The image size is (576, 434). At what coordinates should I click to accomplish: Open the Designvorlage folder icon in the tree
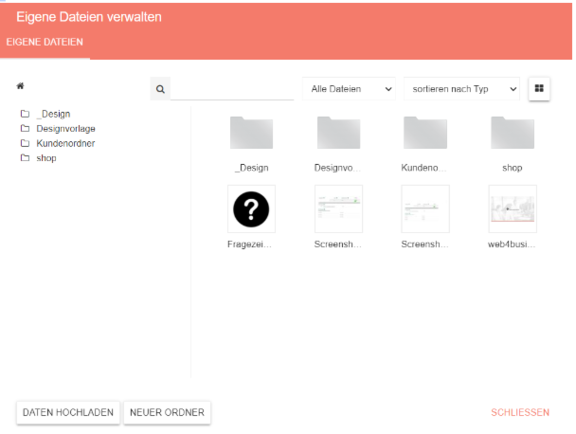click(x=25, y=128)
